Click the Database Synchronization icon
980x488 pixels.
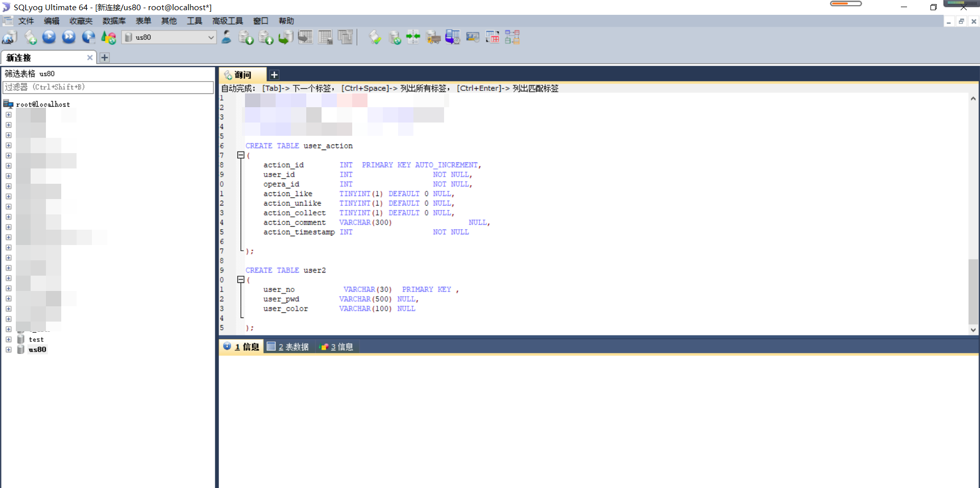(x=395, y=37)
